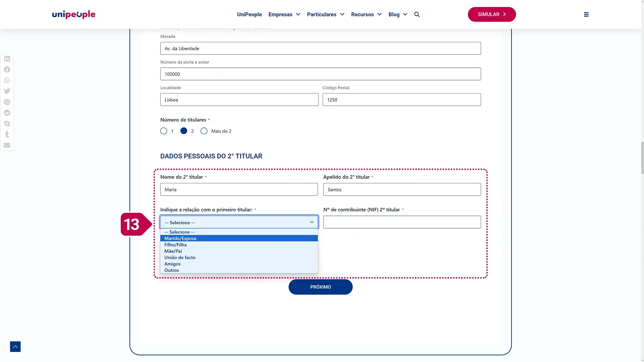This screenshot has width=644, height=362.
Task: Share page via LinkedIn icon
Action: point(7,59)
